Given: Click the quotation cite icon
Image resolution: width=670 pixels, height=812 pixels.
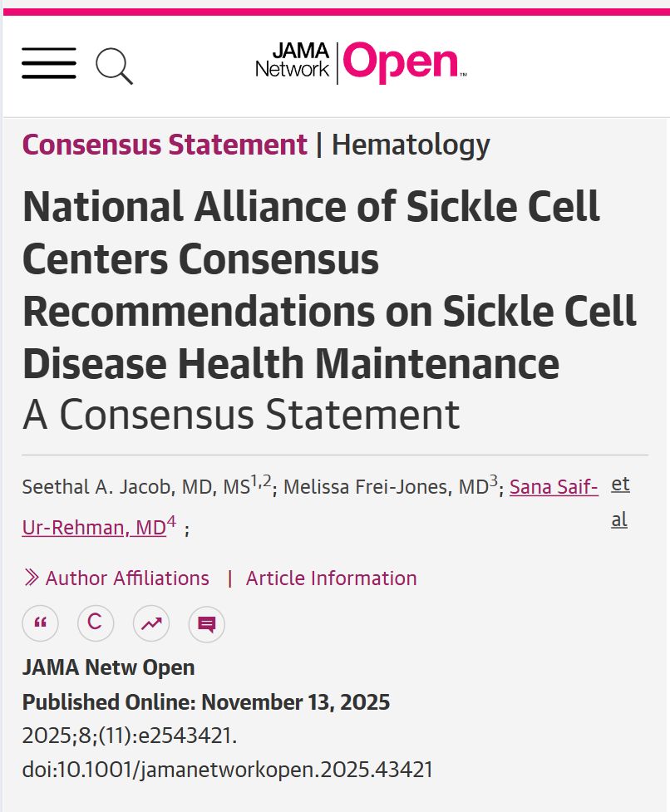Looking at the screenshot, I should click(x=40, y=623).
